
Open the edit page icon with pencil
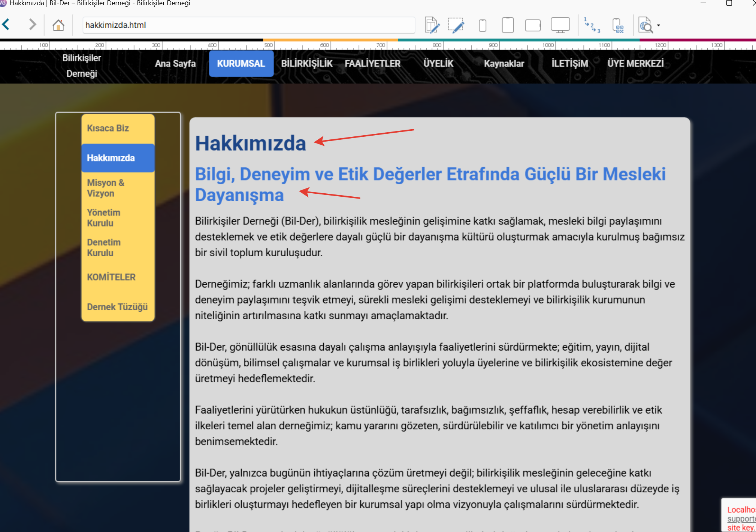(432, 25)
